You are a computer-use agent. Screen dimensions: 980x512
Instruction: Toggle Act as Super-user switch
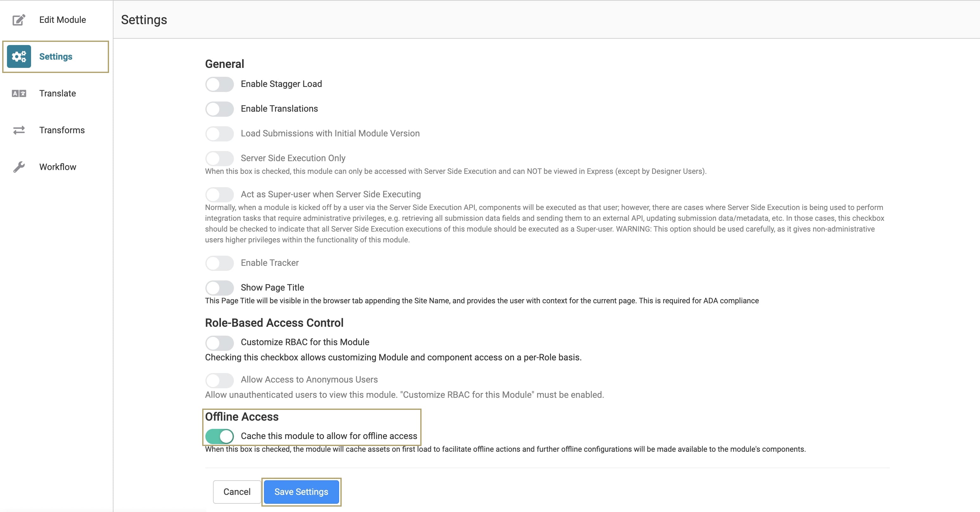[x=220, y=194]
